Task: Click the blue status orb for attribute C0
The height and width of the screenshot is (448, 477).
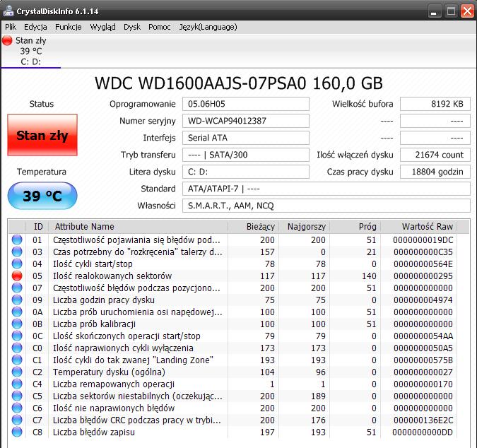Action: point(17,348)
